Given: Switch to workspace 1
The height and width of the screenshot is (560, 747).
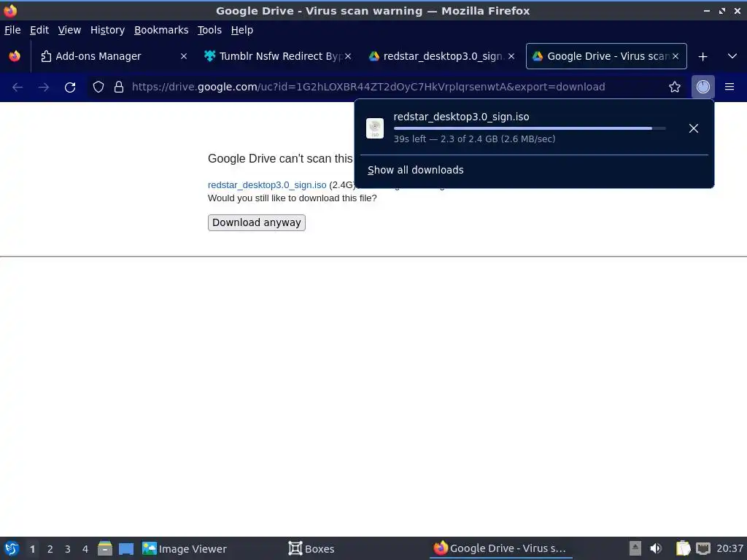Looking at the screenshot, I should (32, 549).
